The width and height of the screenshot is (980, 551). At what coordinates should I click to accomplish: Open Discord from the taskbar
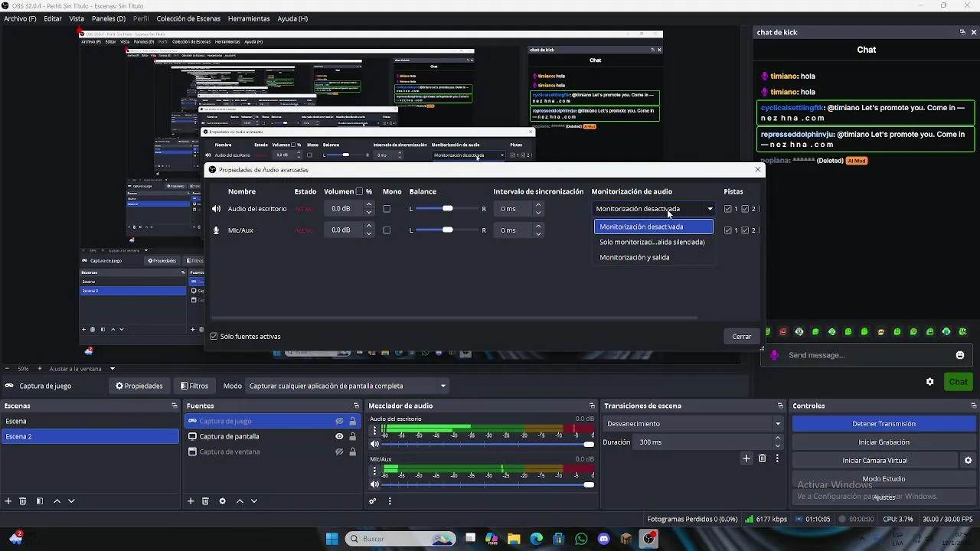(x=604, y=539)
